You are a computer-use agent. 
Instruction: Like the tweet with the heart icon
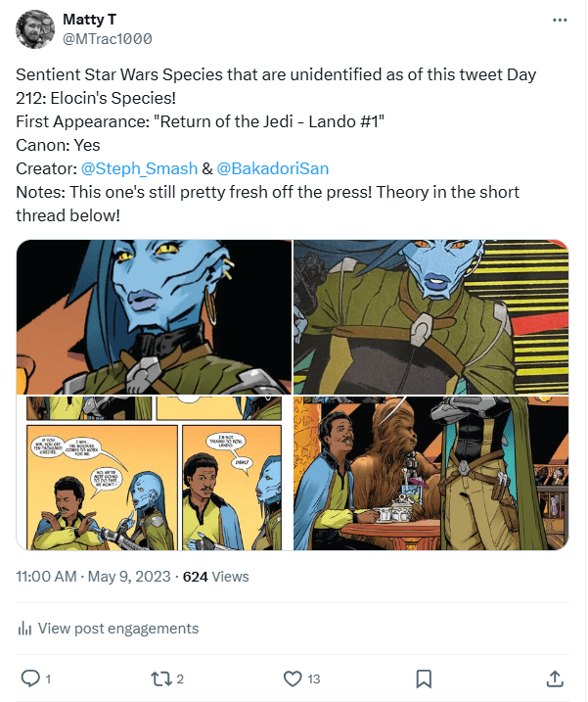292,678
